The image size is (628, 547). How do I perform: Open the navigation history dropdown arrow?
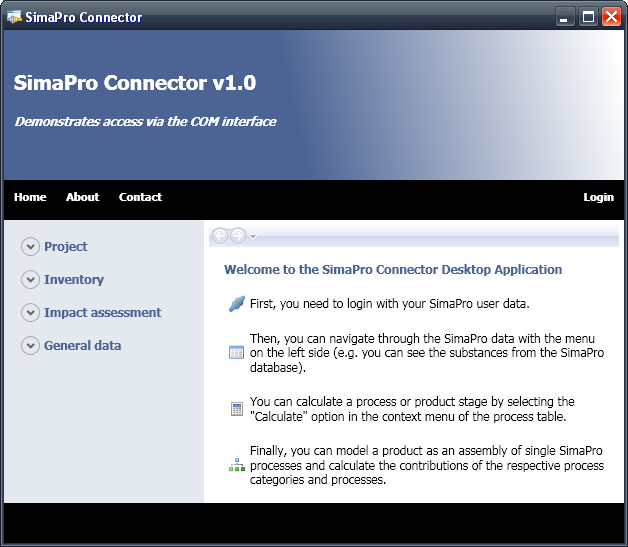click(x=253, y=237)
